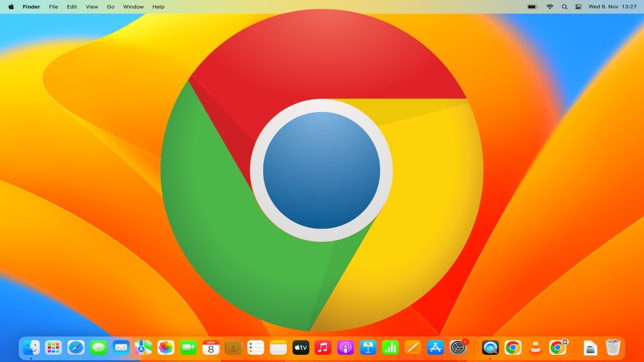
Task: Open the Wi-Fi menu
Action: [x=550, y=7]
